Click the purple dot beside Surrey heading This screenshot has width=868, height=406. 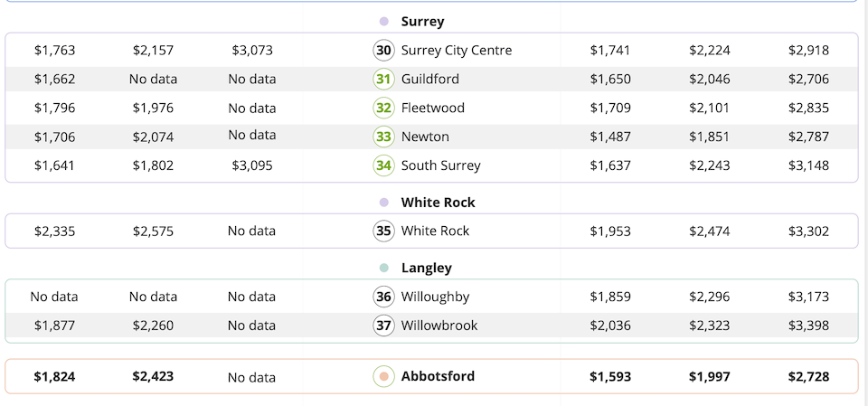coord(384,22)
